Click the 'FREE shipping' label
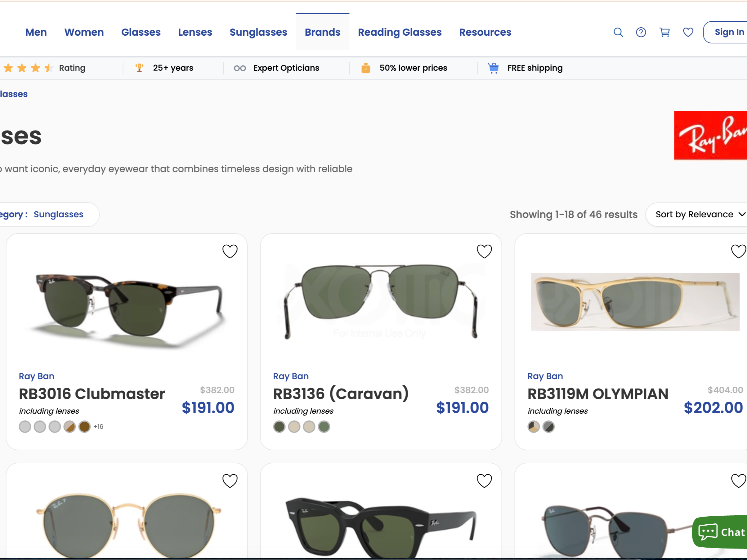 [535, 68]
